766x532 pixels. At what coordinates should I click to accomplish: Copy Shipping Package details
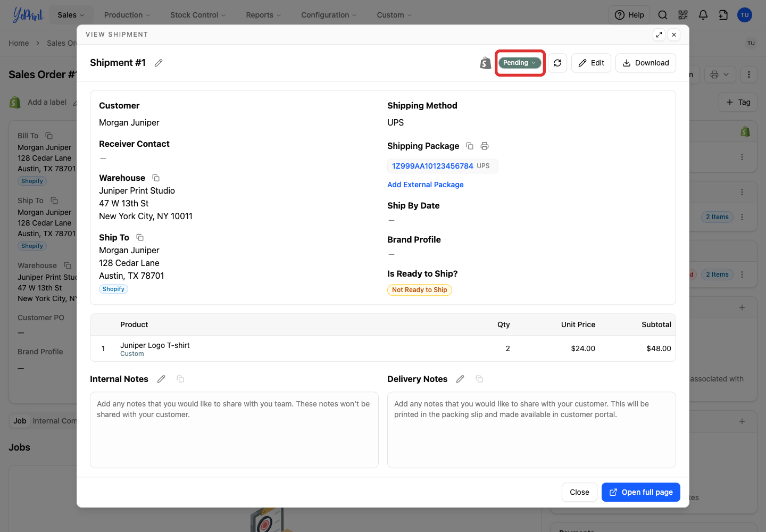coord(470,146)
